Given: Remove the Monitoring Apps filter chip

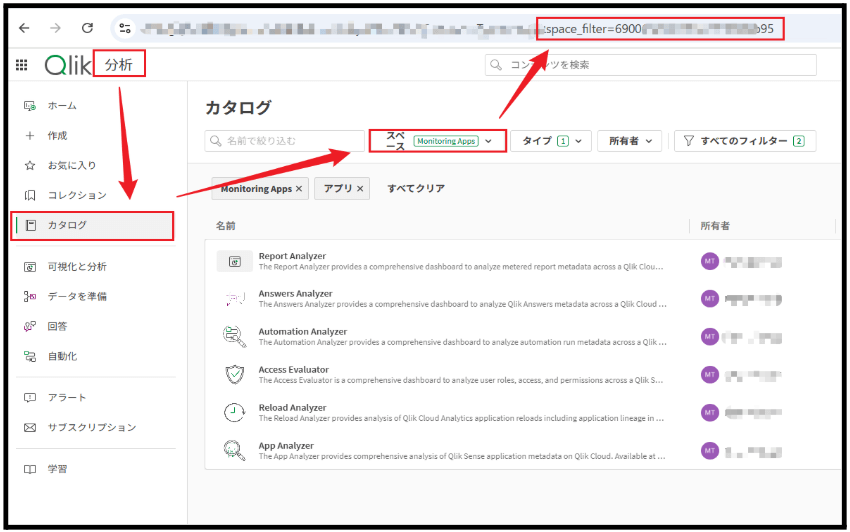Looking at the screenshot, I should (x=299, y=188).
